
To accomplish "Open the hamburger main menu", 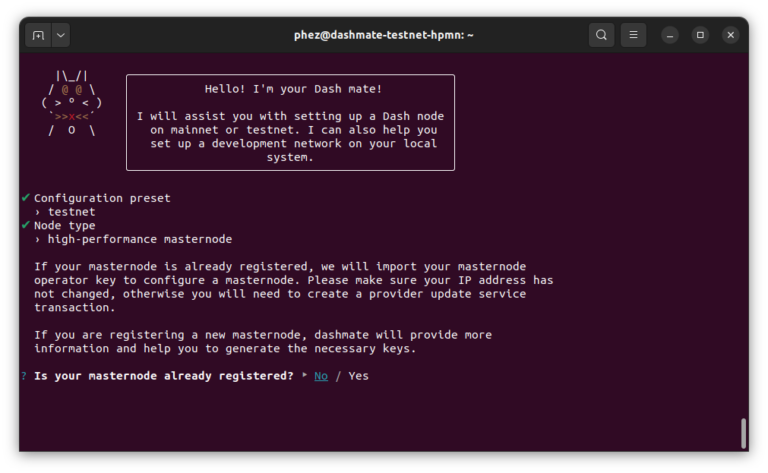I will [x=633, y=35].
